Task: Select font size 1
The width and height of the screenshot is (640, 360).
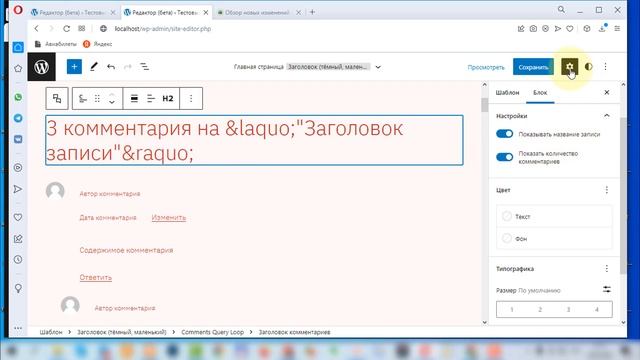Action: pos(511,309)
